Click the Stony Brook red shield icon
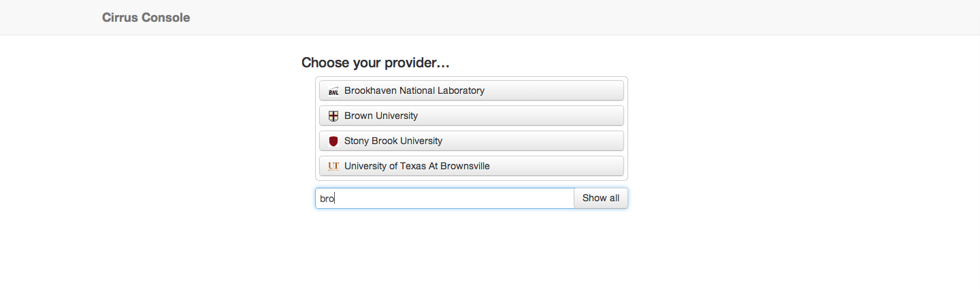Viewport: 980px width, 289px height. 333,141
